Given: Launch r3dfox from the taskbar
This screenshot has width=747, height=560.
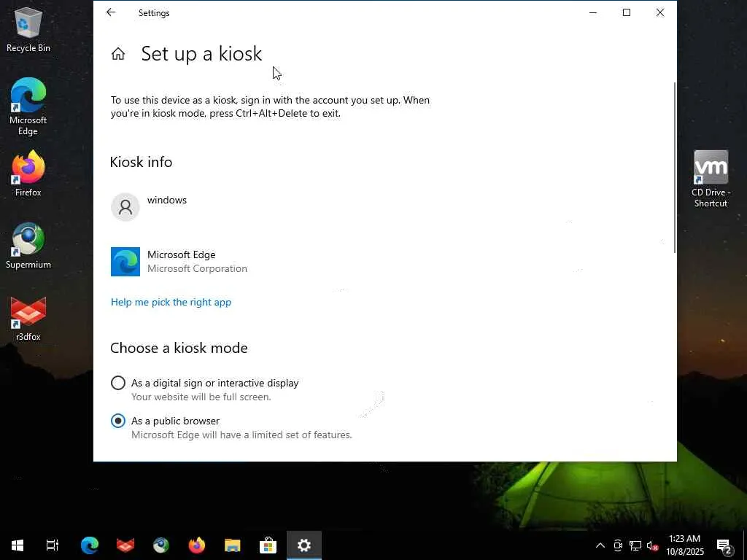Looking at the screenshot, I should tap(125, 545).
